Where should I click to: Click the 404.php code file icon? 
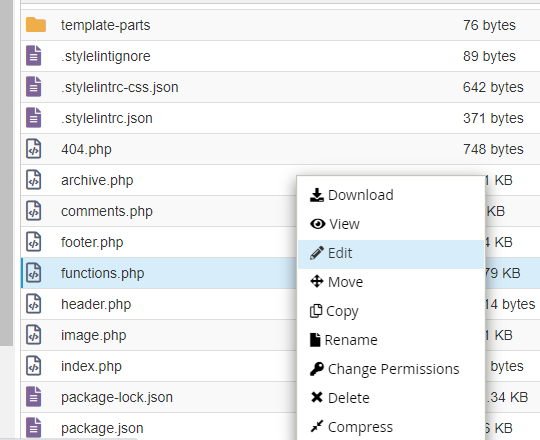tap(34, 149)
